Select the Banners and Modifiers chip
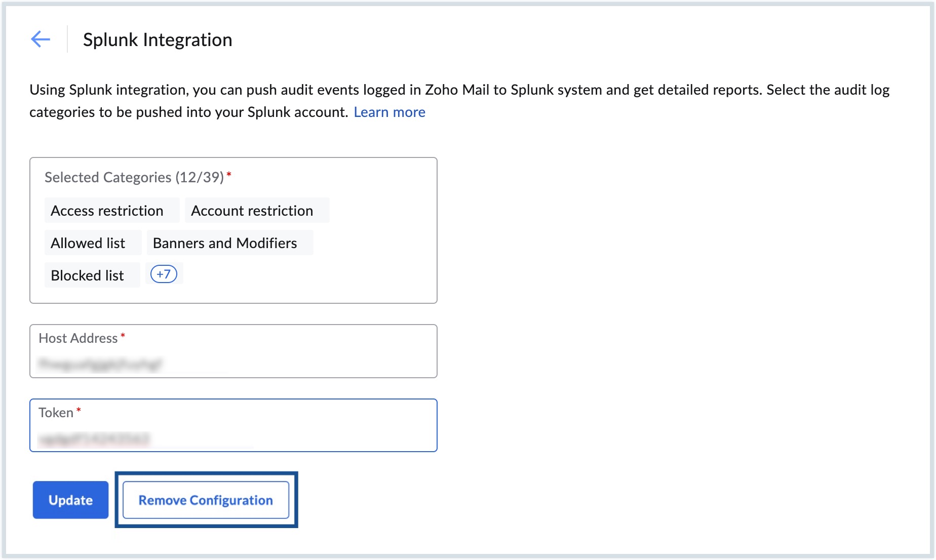936x560 pixels. point(224,243)
